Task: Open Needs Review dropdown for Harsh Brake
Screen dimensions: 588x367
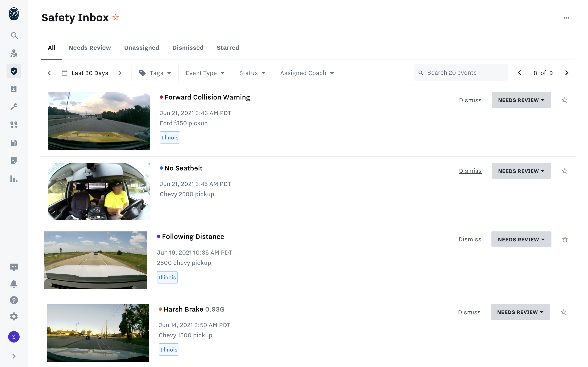Action: click(520, 312)
